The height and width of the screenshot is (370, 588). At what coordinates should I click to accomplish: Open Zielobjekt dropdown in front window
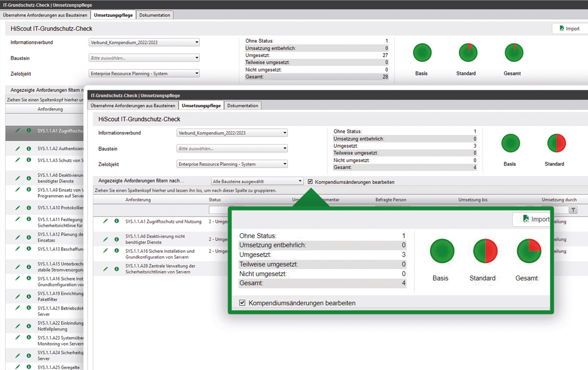[285, 164]
